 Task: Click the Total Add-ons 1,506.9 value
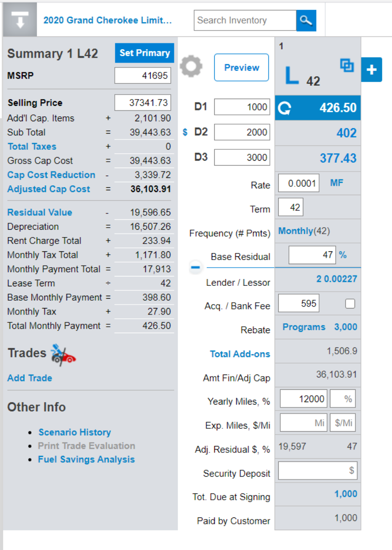click(x=342, y=351)
